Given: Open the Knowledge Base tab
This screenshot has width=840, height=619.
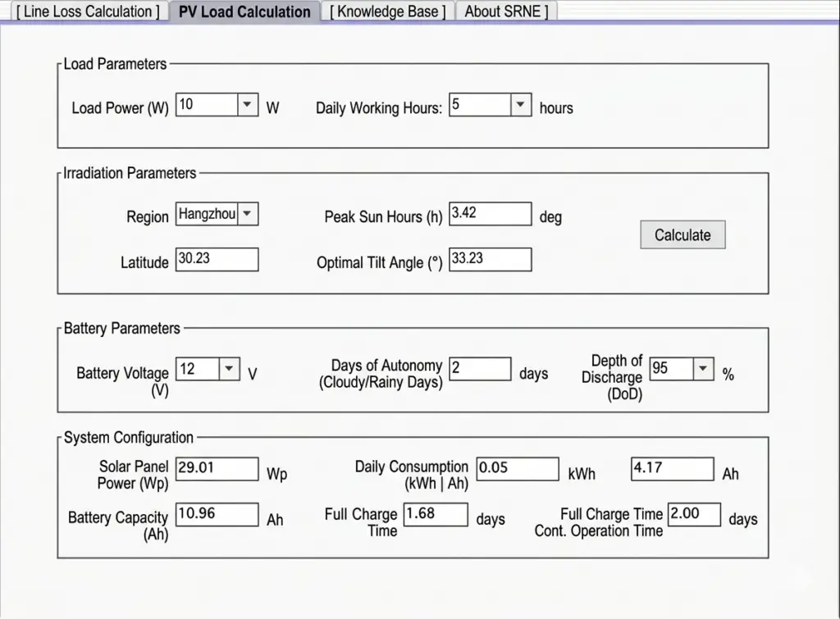Looking at the screenshot, I should [x=386, y=11].
